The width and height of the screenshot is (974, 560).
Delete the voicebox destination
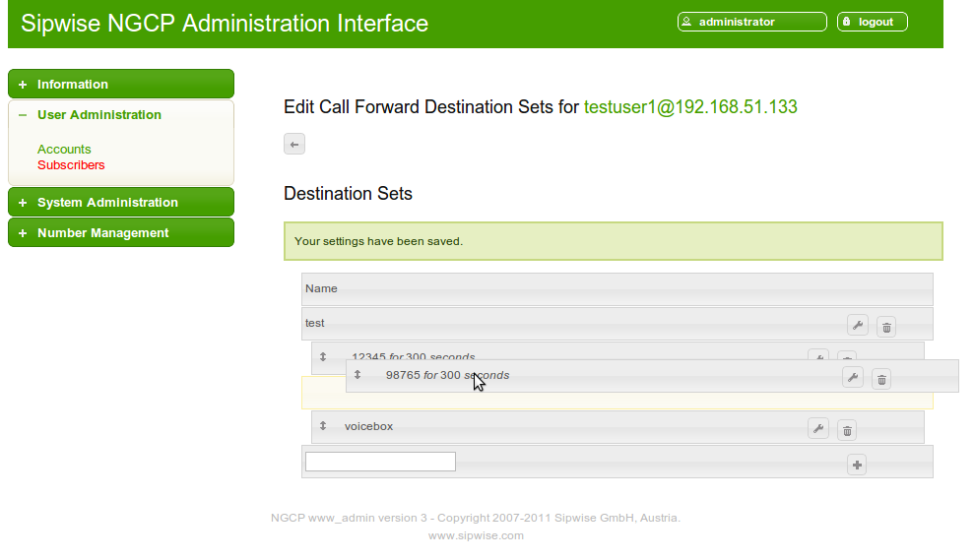coord(847,430)
